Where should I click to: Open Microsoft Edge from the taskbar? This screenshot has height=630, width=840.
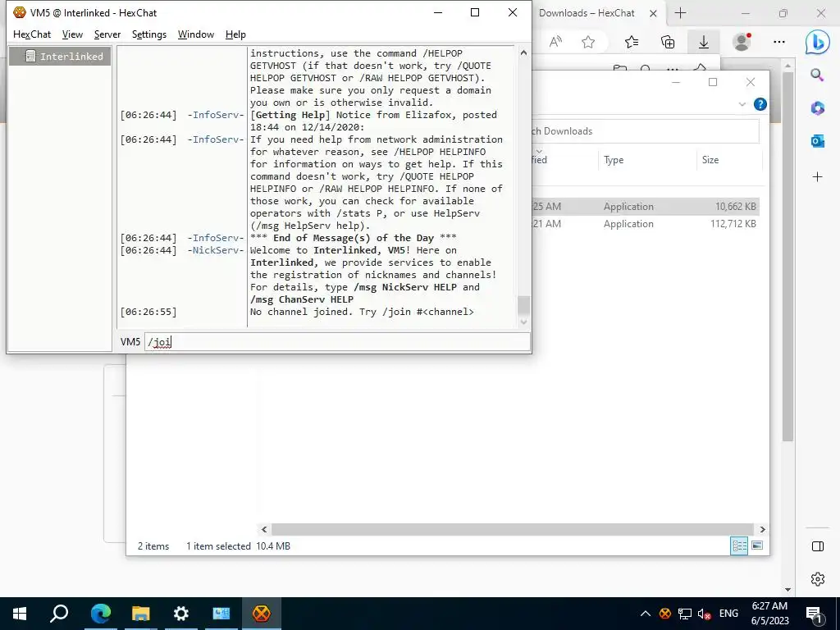click(x=100, y=614)
